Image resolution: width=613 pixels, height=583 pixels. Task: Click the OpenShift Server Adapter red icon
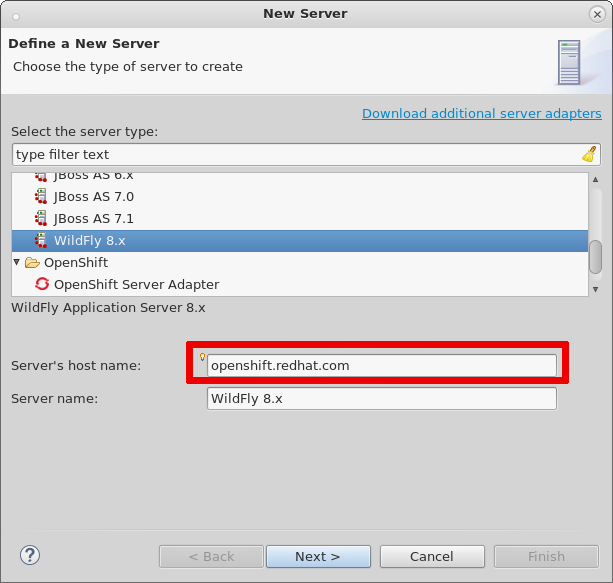pyautogui.click(x=42, y=284)
